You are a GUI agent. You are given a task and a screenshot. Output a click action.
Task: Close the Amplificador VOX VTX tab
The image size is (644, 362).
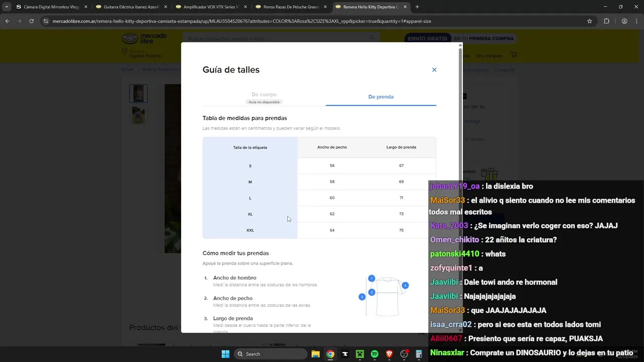tap(246, 7)
